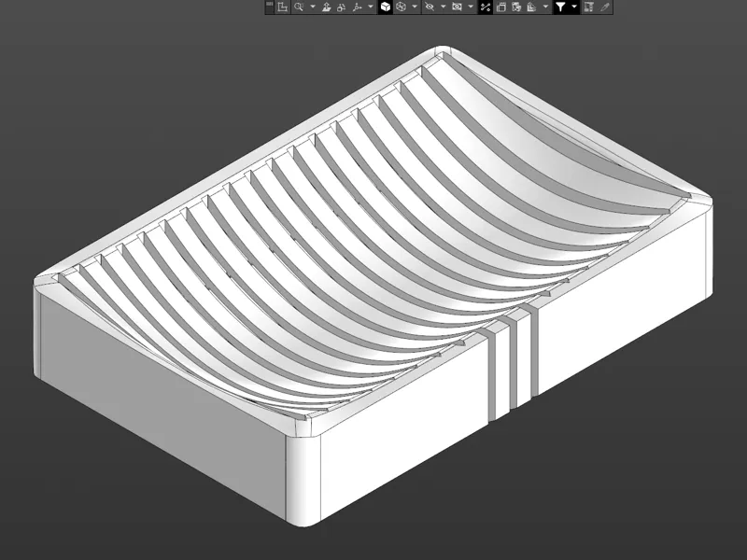Click the camera view icon
The width and height of the screenshot is (747, 560).
coord(457,7)
